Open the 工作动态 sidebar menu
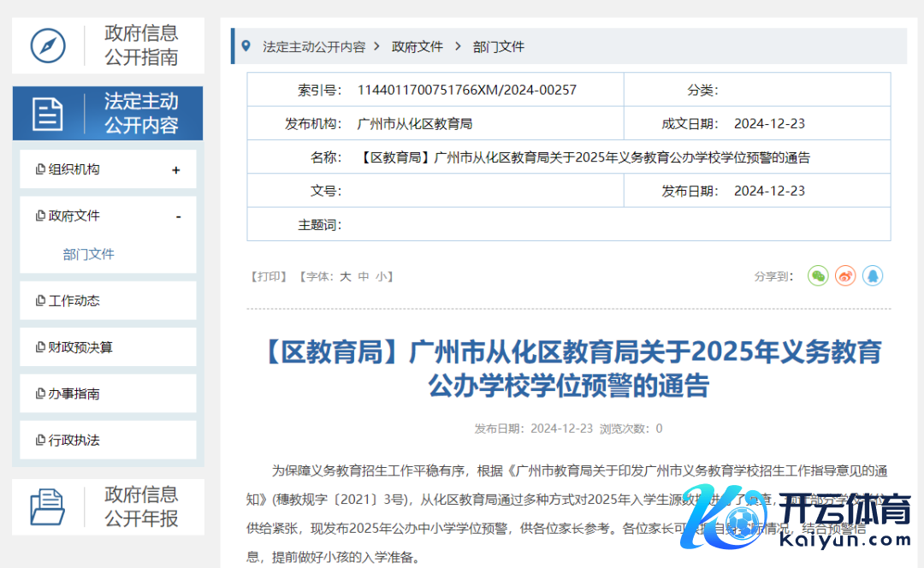Screen dimensions: 924x568 tap(74, 301)
